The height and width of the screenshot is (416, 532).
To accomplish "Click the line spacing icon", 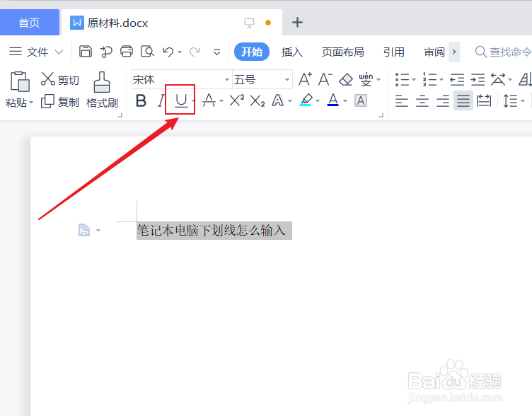I will tap(510, 100).
